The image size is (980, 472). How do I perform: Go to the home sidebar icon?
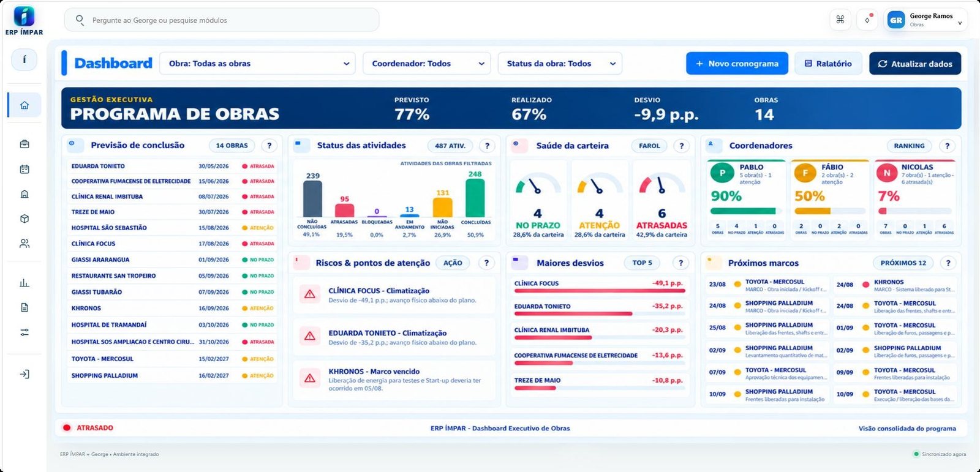point(24,105)
